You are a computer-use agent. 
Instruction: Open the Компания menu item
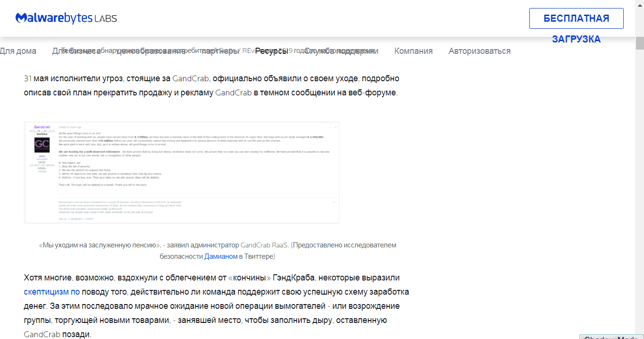click(413, 51)
